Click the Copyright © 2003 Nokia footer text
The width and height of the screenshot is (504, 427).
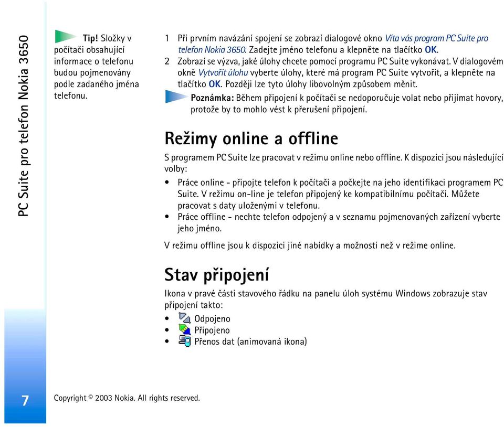127,398
